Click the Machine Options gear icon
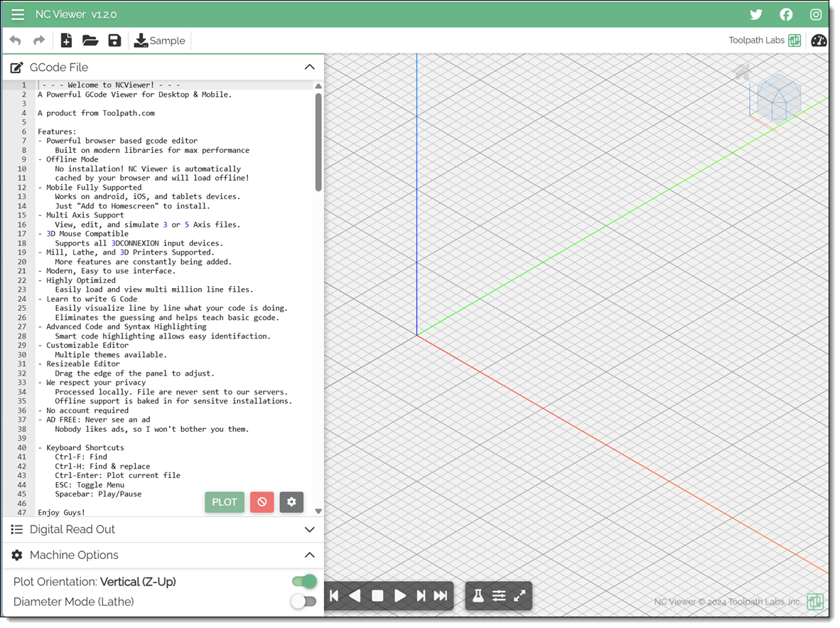The height and width of the screenshot is (628, 840). (x=17, y=555)
